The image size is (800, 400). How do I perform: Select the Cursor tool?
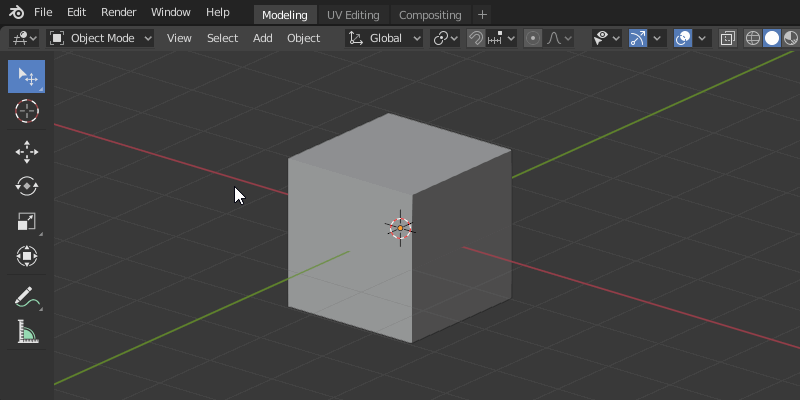[x=27, y=111]
